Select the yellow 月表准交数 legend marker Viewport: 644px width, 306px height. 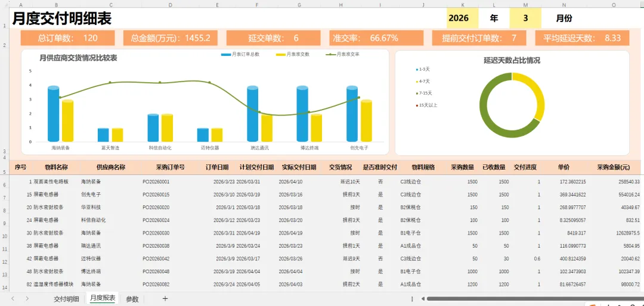(280, 54)
